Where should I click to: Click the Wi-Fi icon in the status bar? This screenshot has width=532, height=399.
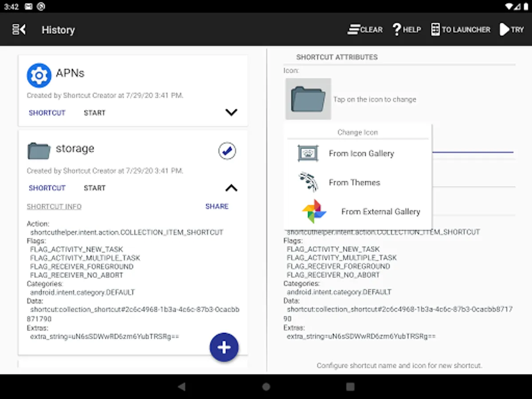click(x=509, y=6)
